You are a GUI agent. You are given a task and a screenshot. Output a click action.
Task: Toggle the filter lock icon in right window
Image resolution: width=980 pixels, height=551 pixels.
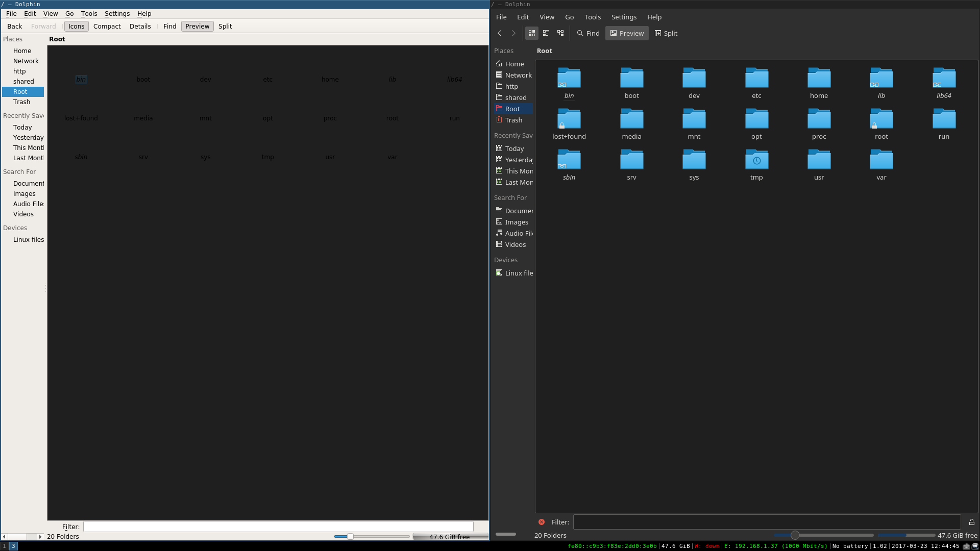tap(972, 522)
